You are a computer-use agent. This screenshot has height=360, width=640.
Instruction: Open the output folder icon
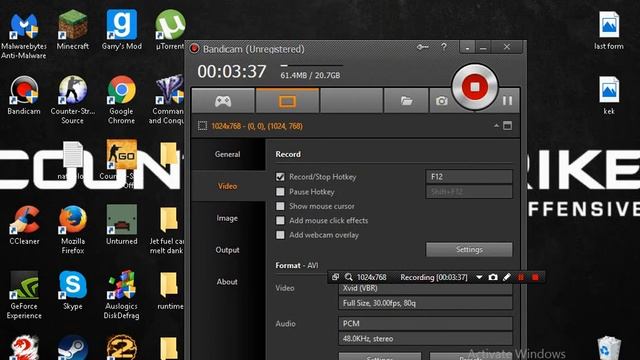[x=406, y=100]
